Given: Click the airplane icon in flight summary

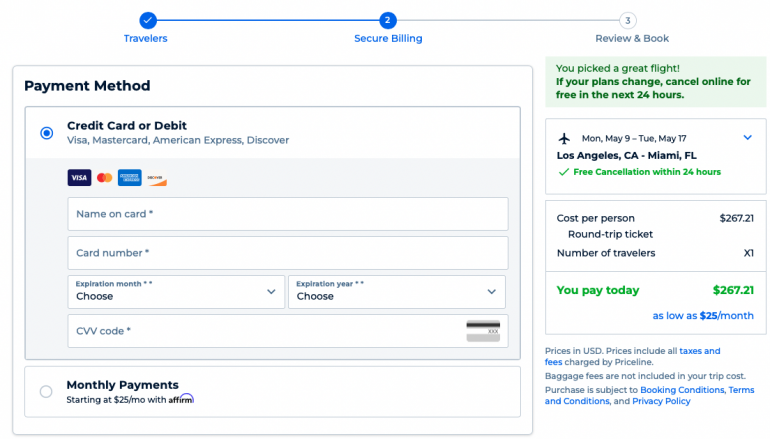Looking at the screenshot, I should pyautogui.click(x=564, y=138).
